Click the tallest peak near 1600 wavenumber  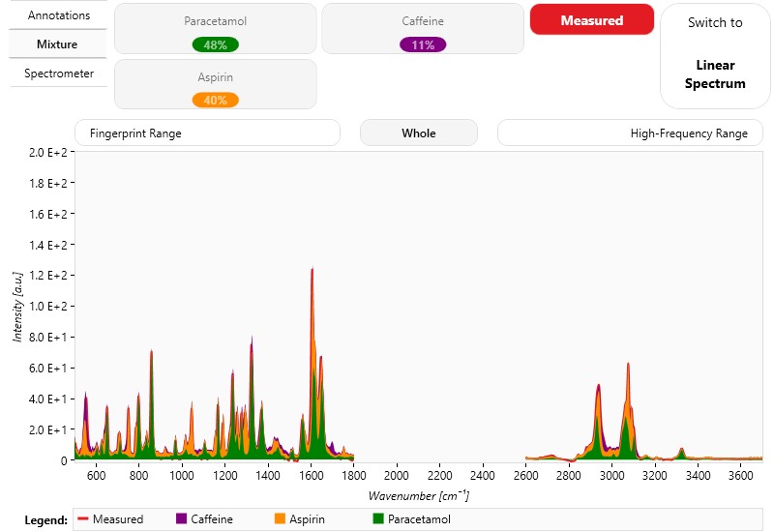pyautogui.click(x=312, y=272)
